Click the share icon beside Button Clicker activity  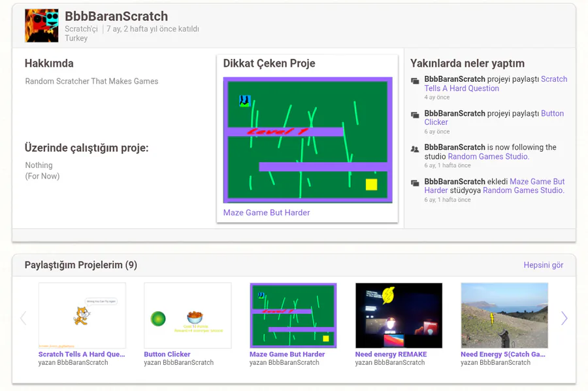pyautogui.click(x=415, y=115)
